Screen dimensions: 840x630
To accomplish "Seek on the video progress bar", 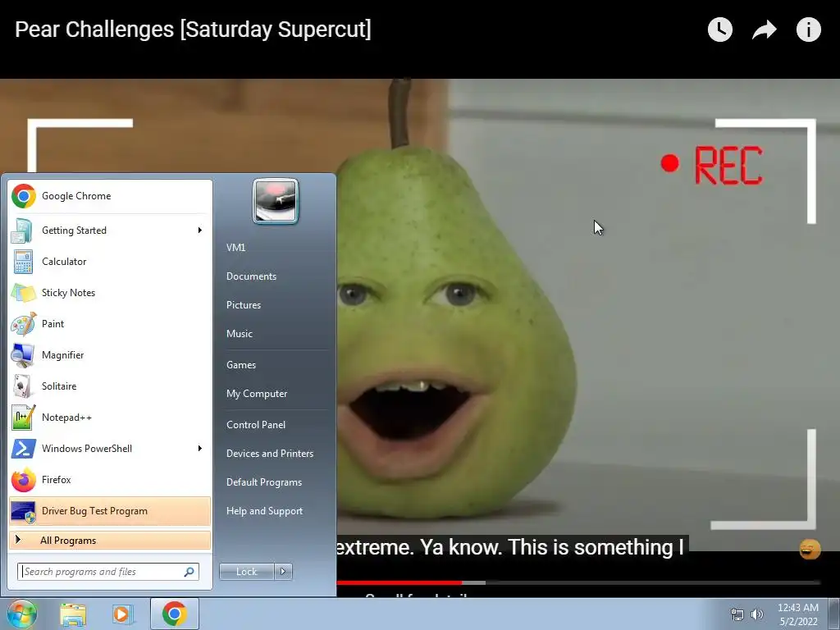I will click(x=578, y=582).
